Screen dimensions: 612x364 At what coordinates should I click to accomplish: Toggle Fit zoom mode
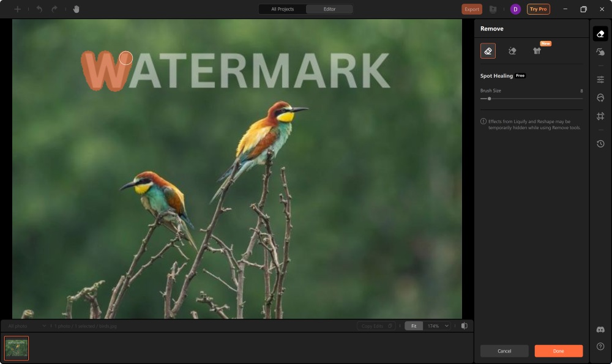pyautogui.click(x=413, y=325)
